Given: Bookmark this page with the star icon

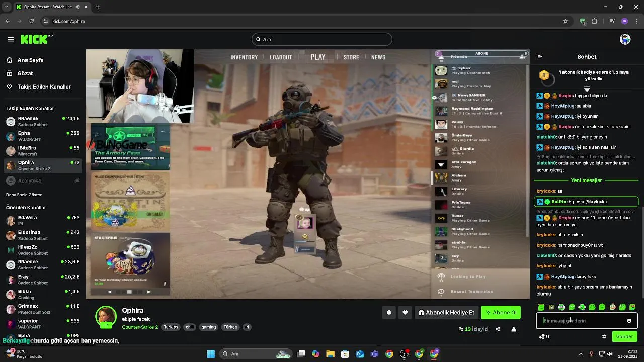Looking at the screenshot, I should 566,21.
